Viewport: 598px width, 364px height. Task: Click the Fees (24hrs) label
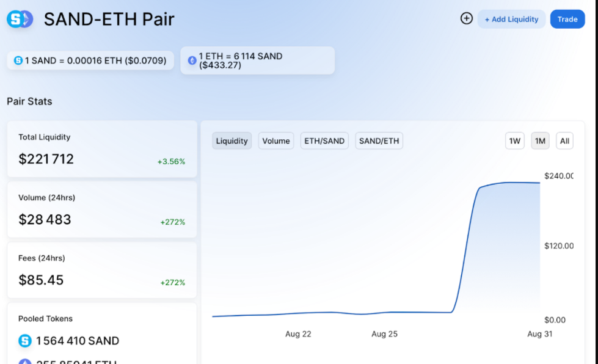[42, 258]
